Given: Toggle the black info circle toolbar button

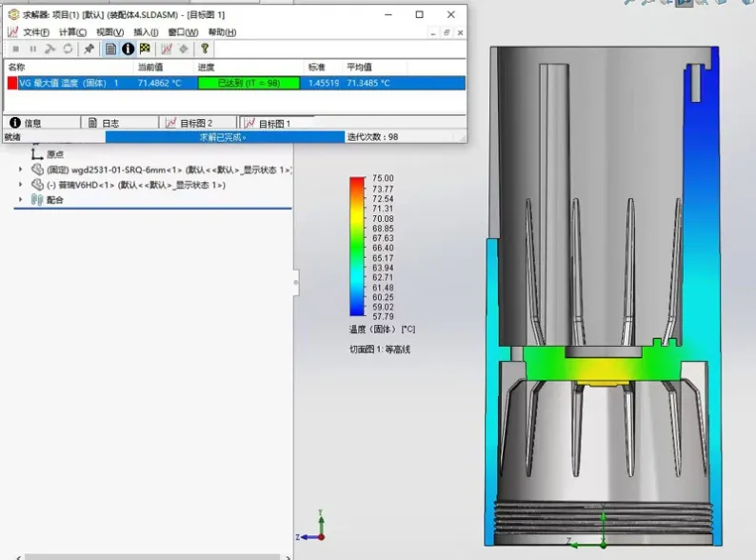Looking at the screenshot, I should coord(128,49).
